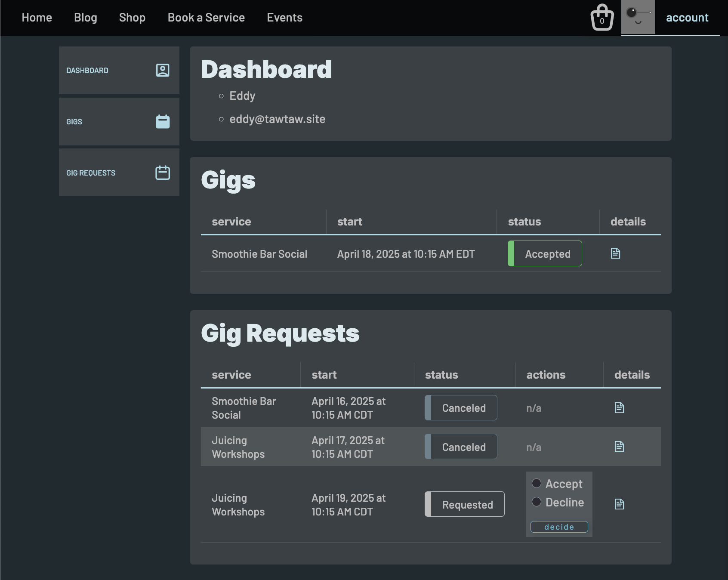728x580 pixels.
Task: Click the decide button
Action: [x=559, y=527]
